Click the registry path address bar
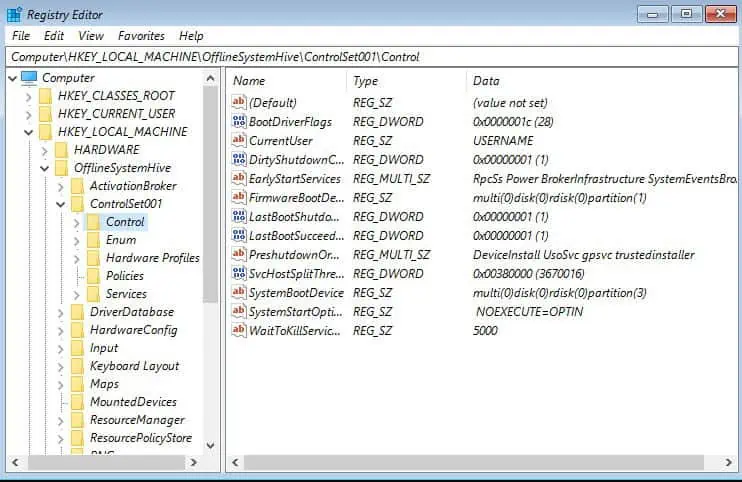Screen dimensions: 742x482 click(x=371, y=57)
